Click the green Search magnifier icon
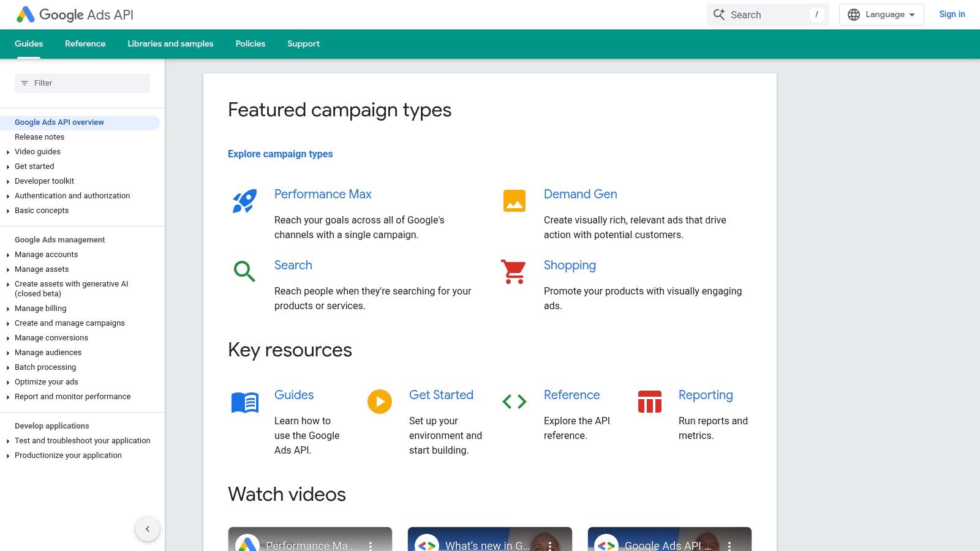The width and height of the screenshot is (980, 551). pos(243,271)
